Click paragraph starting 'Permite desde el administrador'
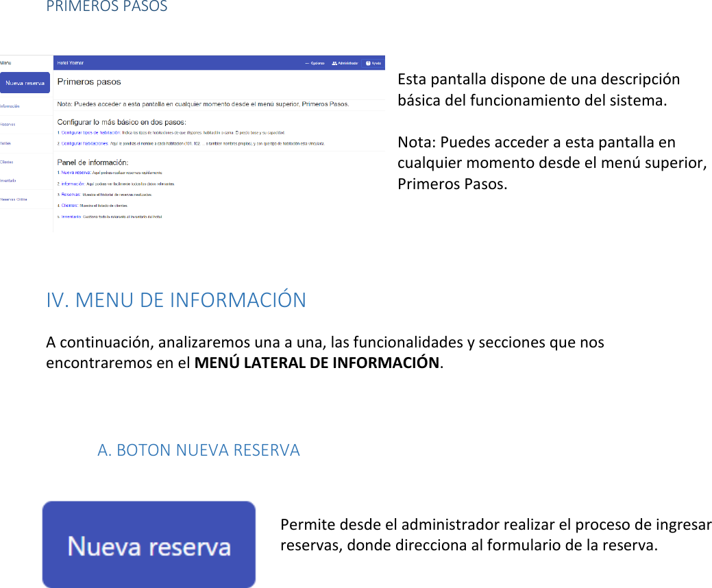Image resolution: width=712 pixels, height=588 pixels. click(496, 535)
